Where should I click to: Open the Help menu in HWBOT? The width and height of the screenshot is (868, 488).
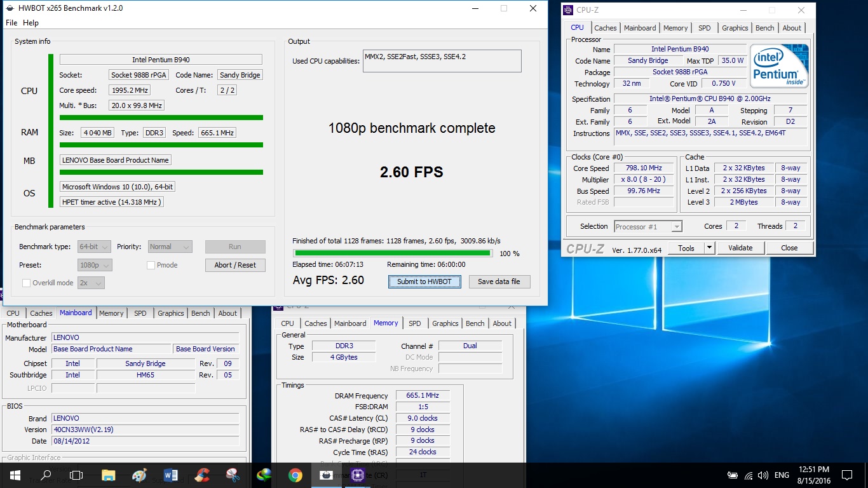31,23
